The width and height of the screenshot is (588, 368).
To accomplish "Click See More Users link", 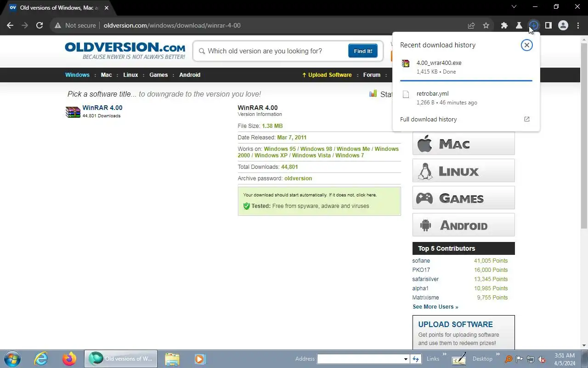I will click(435, 307).
